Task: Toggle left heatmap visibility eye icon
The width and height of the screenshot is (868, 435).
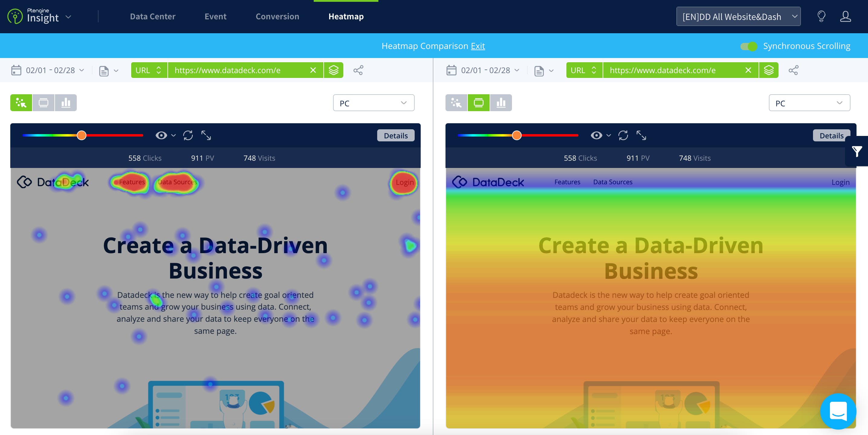Action: 161,135
